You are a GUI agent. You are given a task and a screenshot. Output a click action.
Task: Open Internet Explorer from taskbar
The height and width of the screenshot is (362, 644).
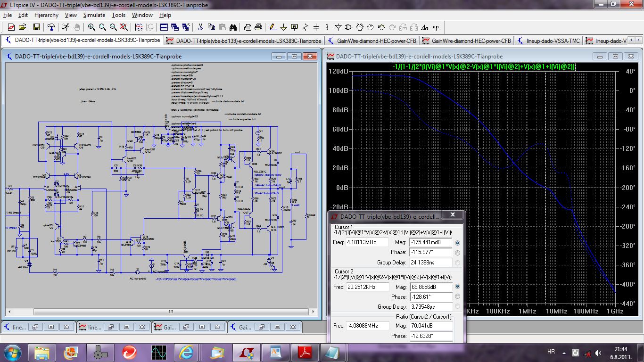tap(186, 352)
